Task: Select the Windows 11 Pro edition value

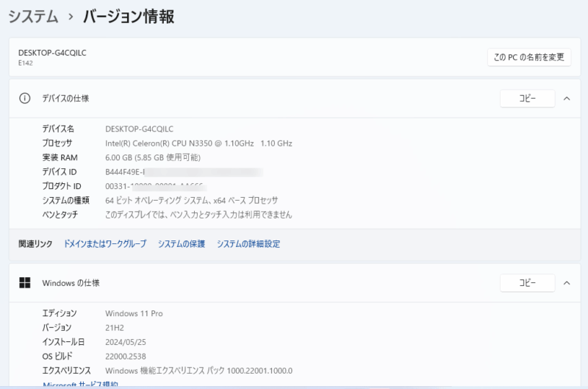Action: coord(134,313)
